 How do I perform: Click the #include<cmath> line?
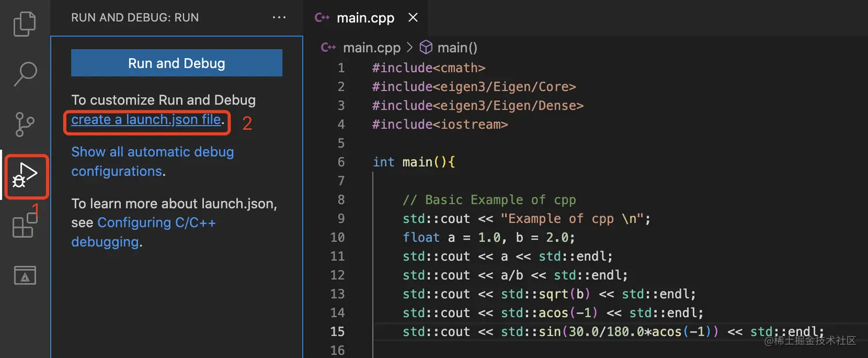click(x=429, y=68)
